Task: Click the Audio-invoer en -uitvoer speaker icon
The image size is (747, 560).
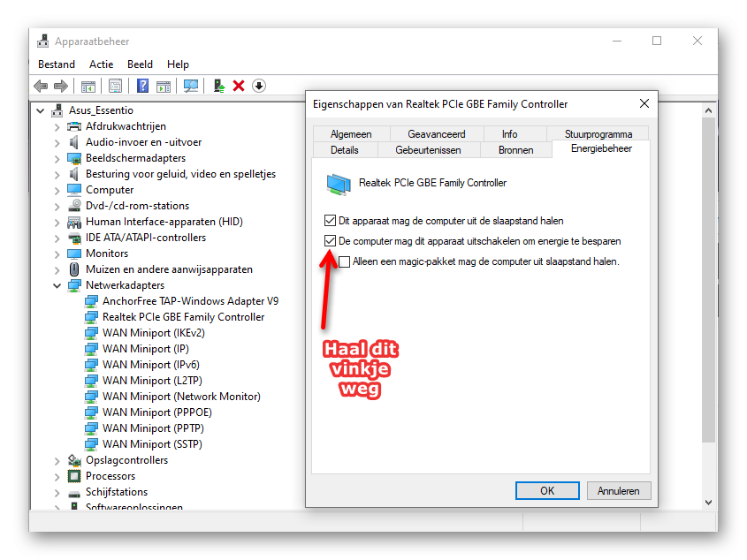Action: tap(74, 142)
